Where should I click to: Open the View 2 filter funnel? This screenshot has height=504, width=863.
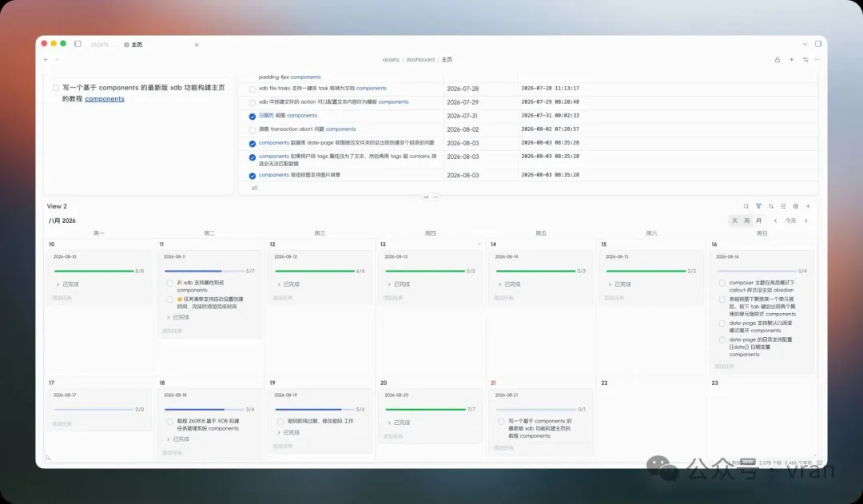click(758, 206)
